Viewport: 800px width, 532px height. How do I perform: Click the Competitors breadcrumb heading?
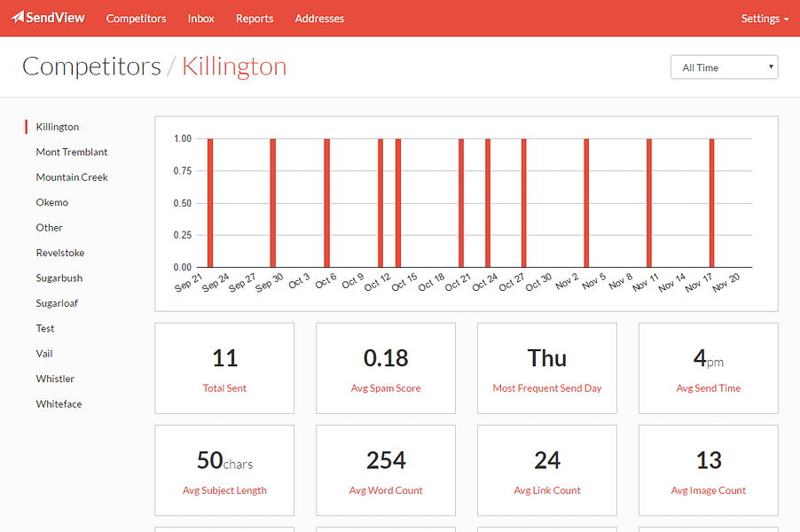(92, 66)
